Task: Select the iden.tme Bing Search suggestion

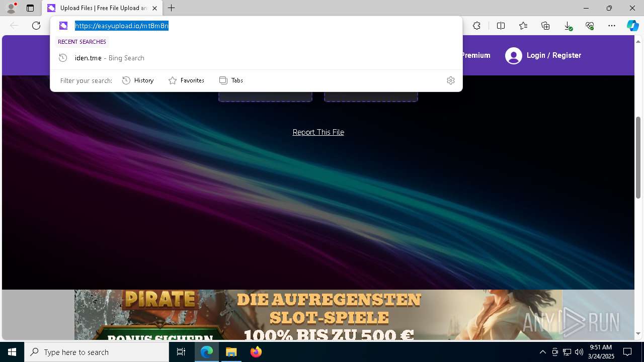Action: (x=256, y=58)
